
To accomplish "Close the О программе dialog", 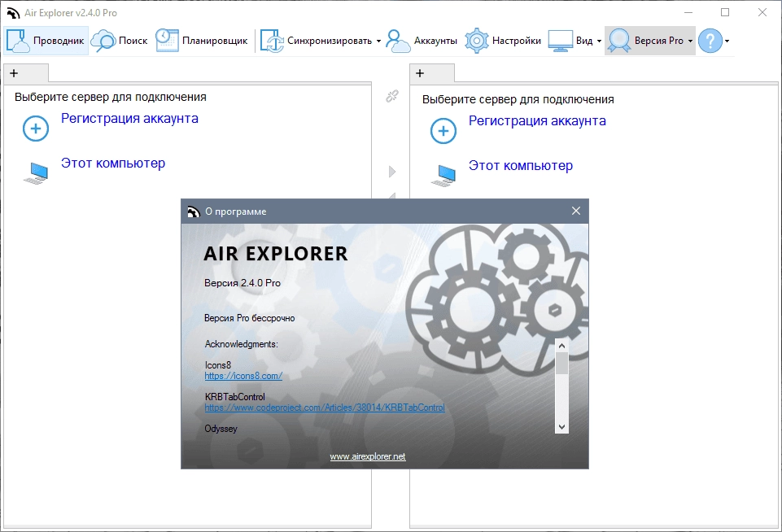I will click(x=576, y=211).
